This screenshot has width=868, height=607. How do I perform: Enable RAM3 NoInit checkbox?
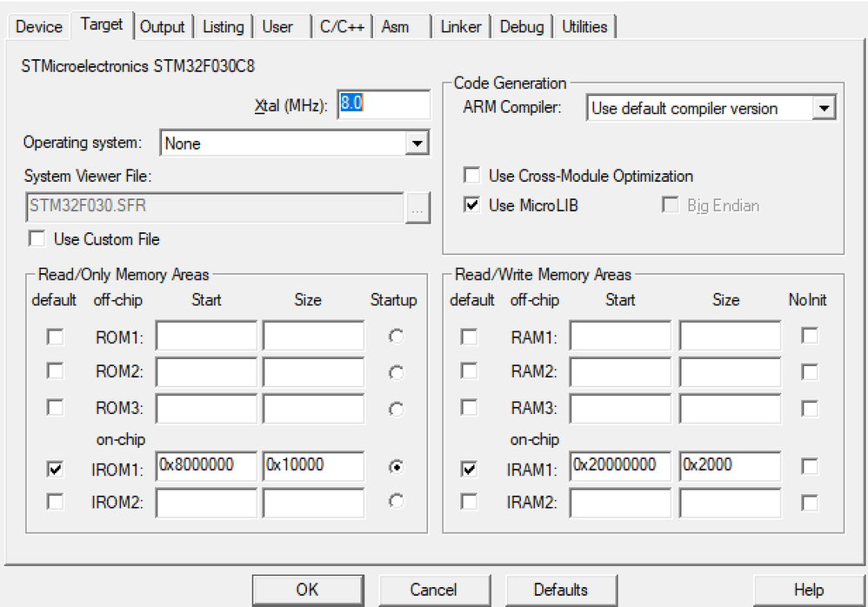pos(810,409)
